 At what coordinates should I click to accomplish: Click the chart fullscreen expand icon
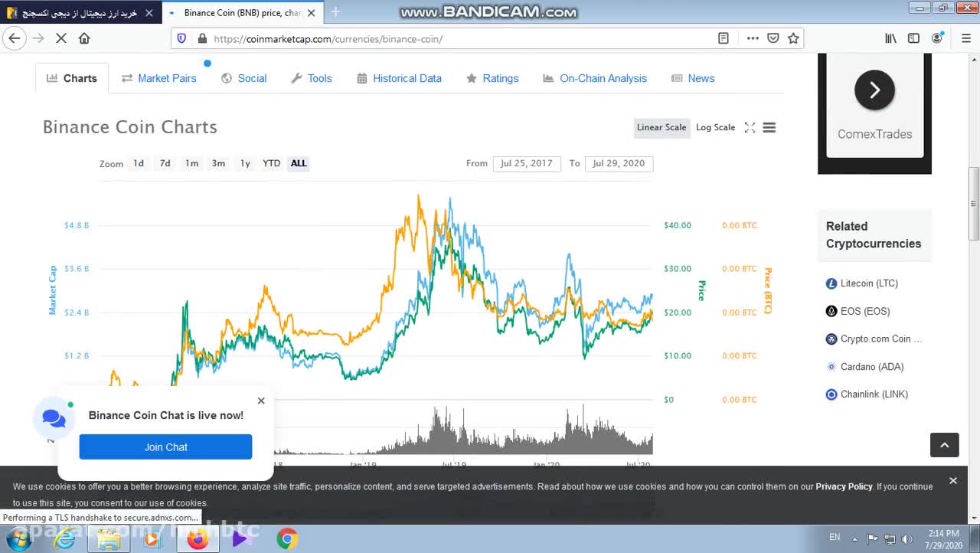tap(750, 128)
